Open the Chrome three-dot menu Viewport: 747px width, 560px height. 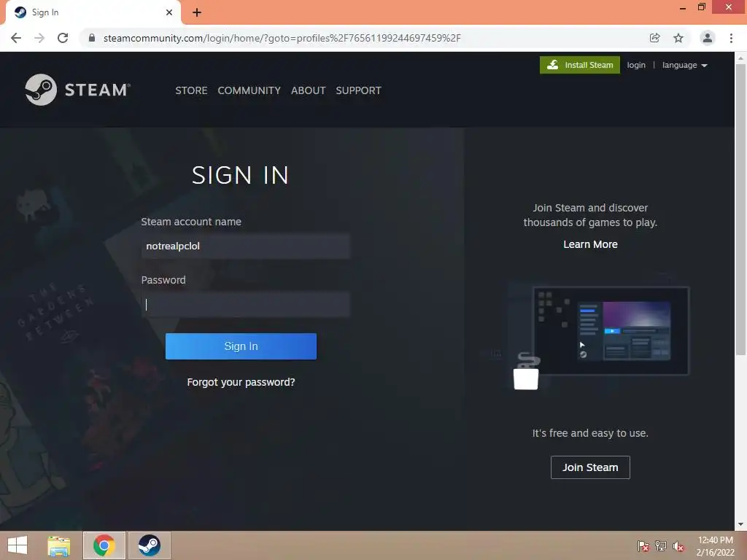(731, 38)
